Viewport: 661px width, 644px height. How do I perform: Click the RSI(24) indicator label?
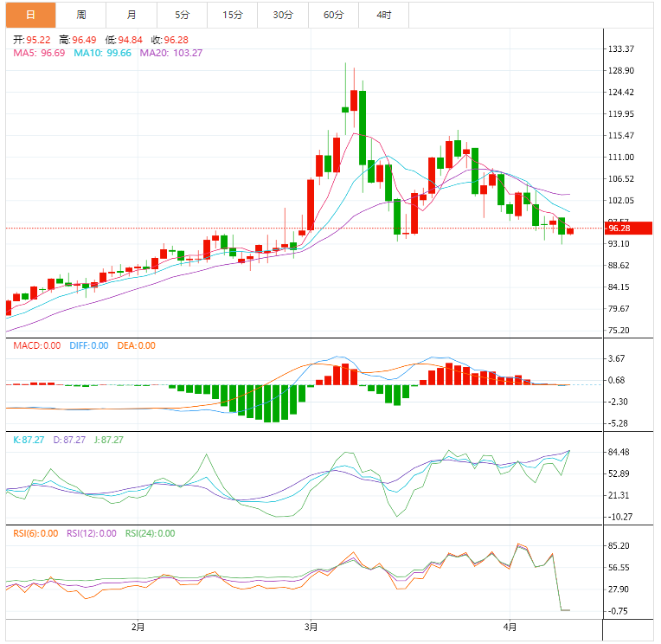151,533
